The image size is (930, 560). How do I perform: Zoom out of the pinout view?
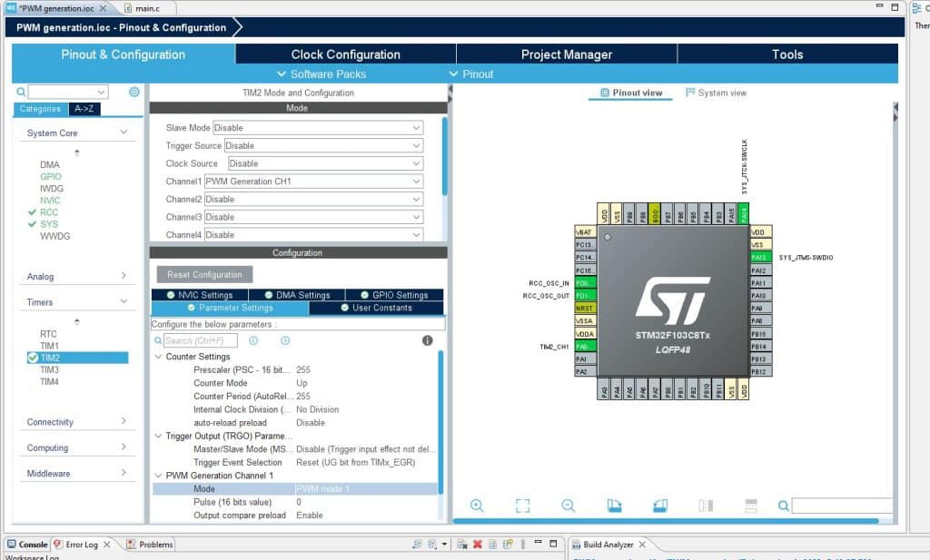[569, 506]
